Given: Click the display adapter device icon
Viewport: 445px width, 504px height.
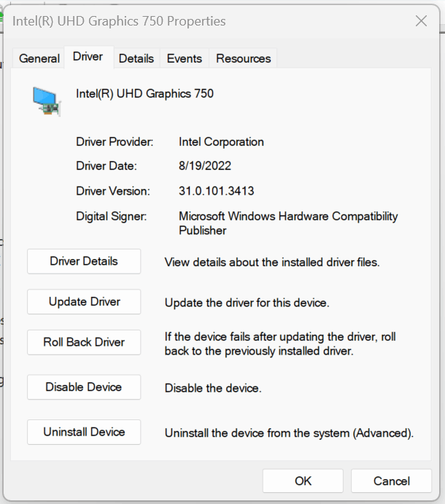Looking at the screenshot, I should [x=46, y=101].
